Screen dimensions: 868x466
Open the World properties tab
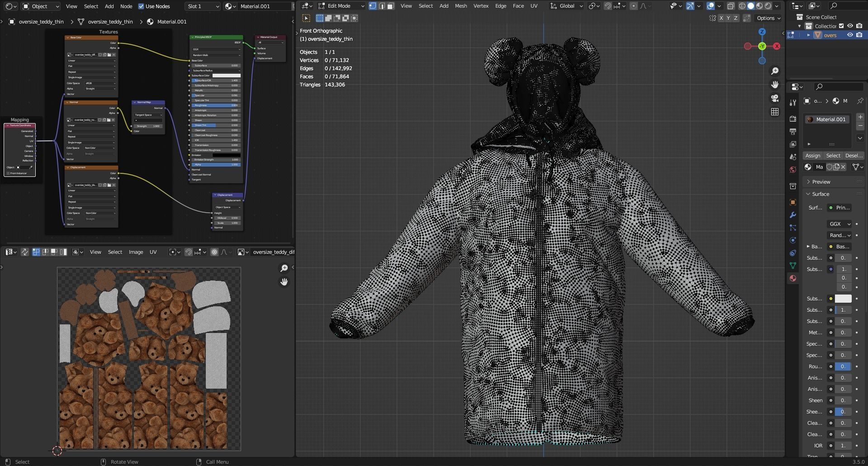[792, 170]
